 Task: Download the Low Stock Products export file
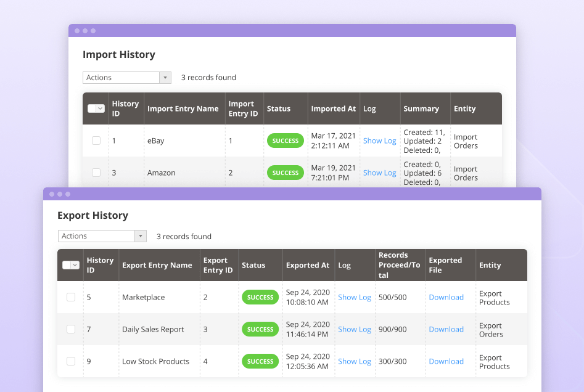[446, 361]
